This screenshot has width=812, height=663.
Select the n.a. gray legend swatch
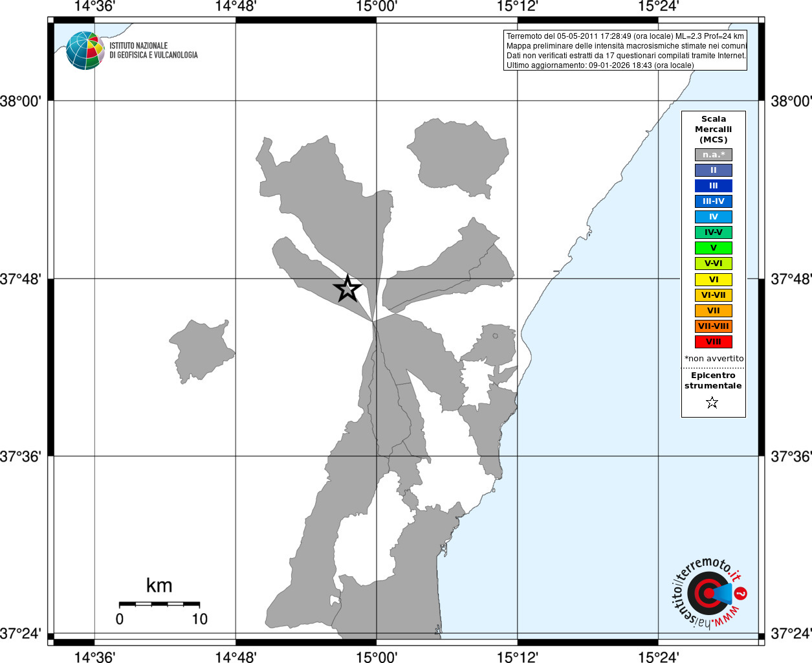coord(714,155)
